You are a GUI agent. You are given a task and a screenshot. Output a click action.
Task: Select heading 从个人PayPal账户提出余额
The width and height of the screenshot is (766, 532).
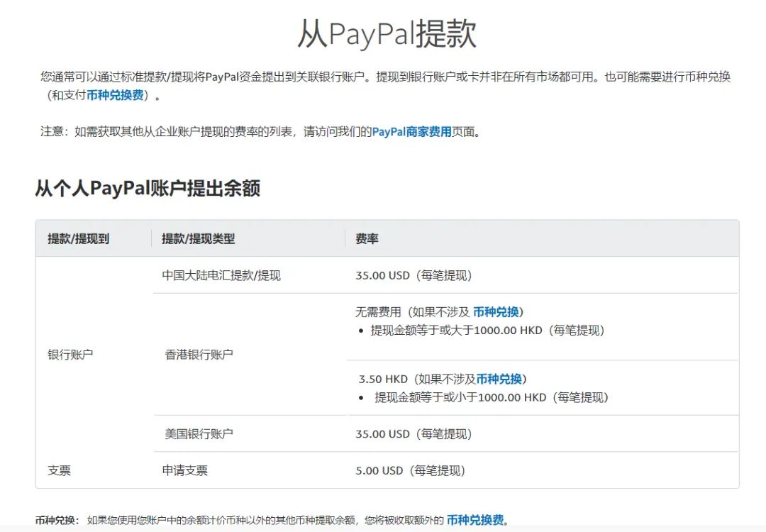coord(149,189)
